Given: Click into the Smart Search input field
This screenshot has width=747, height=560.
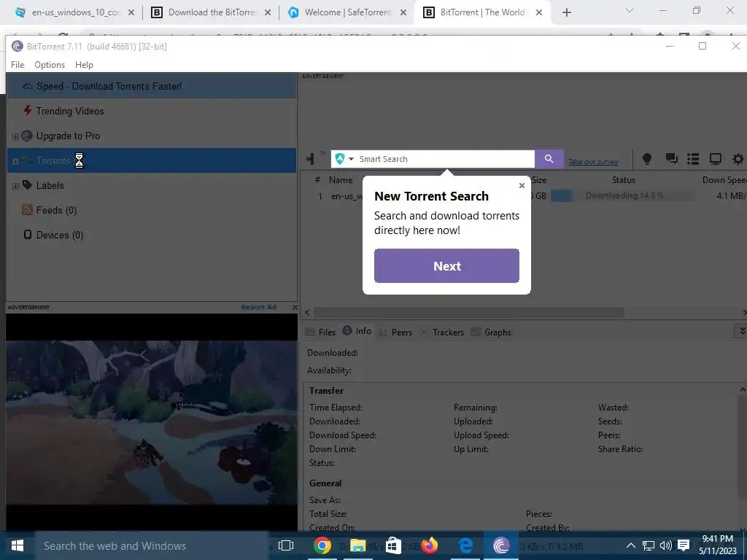Looking at the screenshot, I should click(x=445, y=159).
